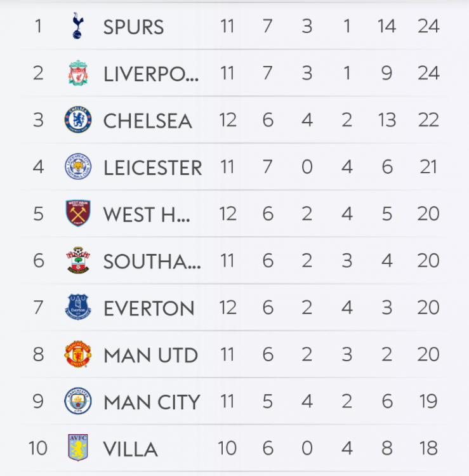469x476 pixels.
Task: Open the truncated LIVERPO... team name
Action: pyautogui.click(x=150, y=74)
